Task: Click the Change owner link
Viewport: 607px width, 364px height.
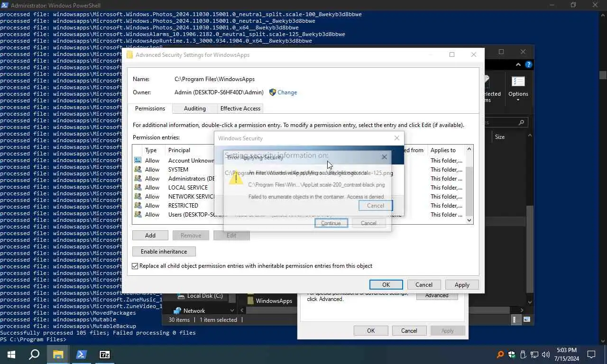Action: [x=287, y=92]
